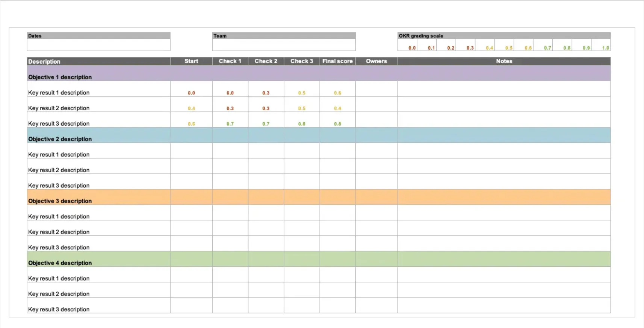Image resolution: width=644 pixels, height=328 pixels.
Task: Click the green Objective 4 description row
Action: (x=319, y=259)
